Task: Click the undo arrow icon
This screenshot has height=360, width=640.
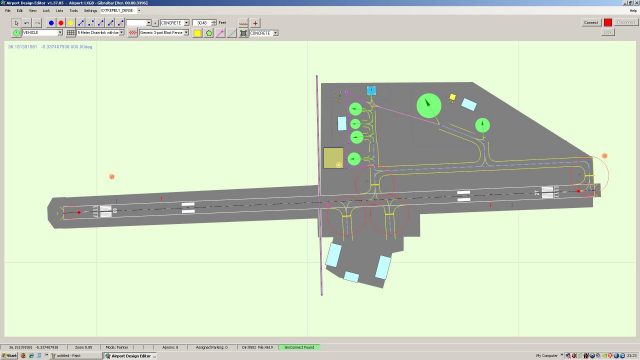Action: (x=27, y=23)
